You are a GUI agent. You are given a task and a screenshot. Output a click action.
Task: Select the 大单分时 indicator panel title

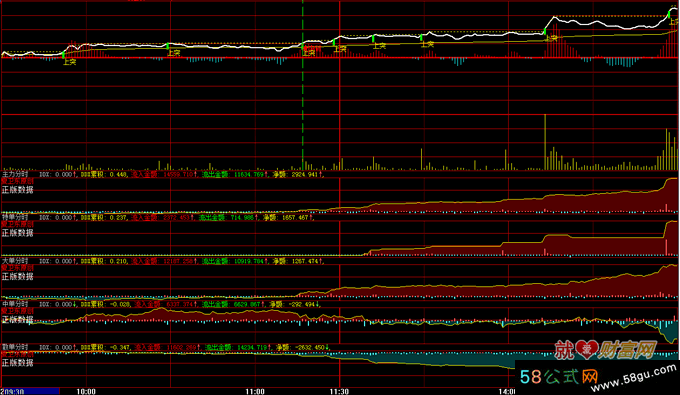(x=15, y=261)
